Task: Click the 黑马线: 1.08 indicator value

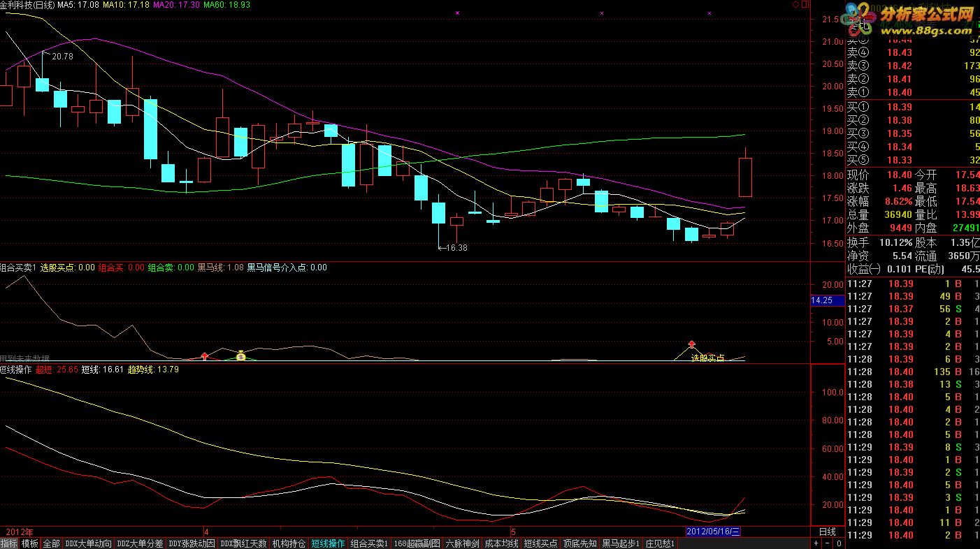Action: [x=220, y=268]
